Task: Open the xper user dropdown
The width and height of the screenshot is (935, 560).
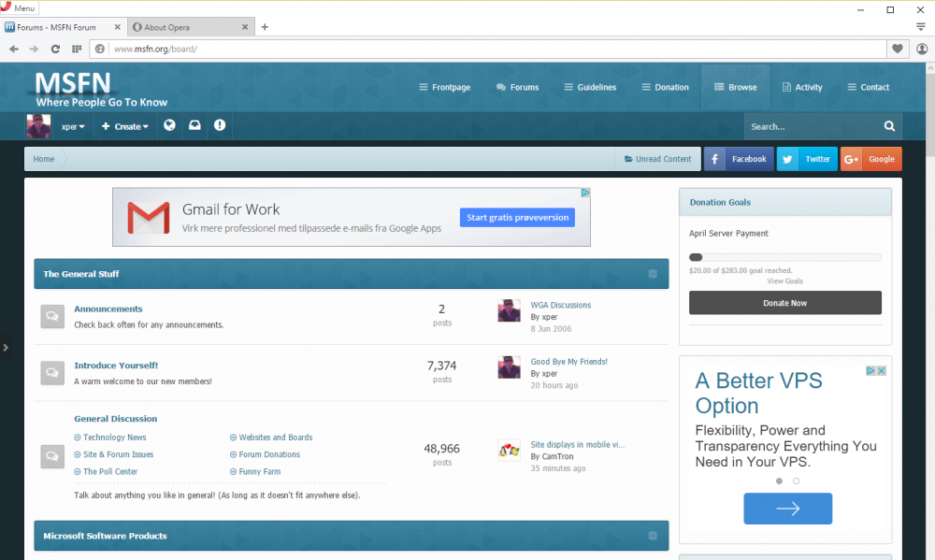Action: coord(72,126)
